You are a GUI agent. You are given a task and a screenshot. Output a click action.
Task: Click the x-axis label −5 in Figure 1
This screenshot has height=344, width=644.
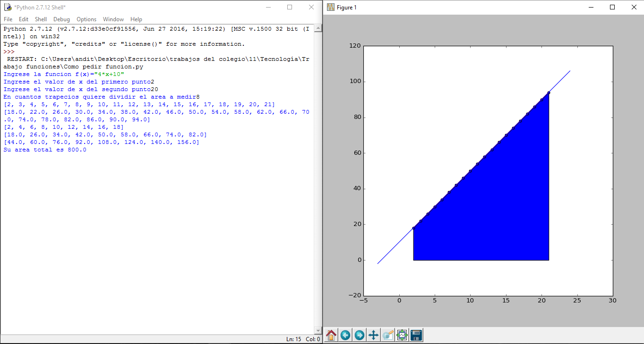(363, 300)
